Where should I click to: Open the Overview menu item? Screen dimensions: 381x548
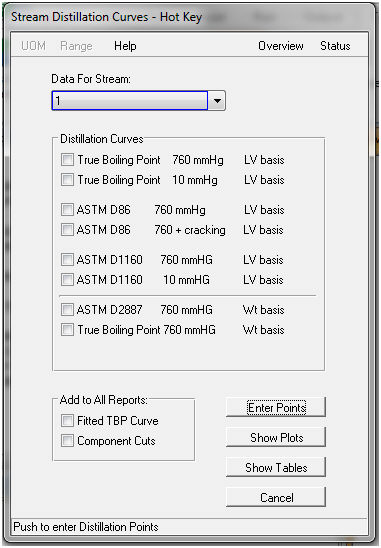[x=281, y=46]
